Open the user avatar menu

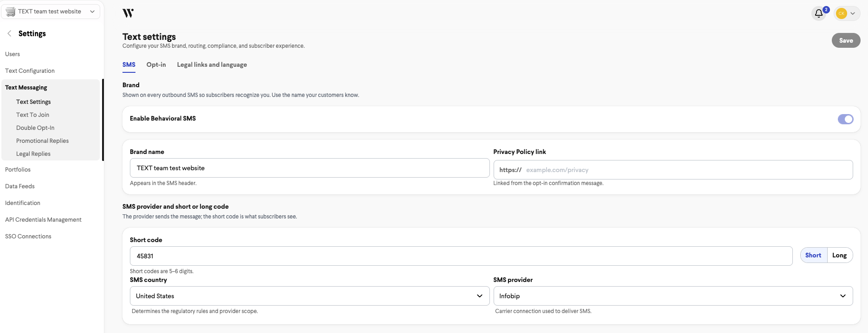click(x=841, y=13)
